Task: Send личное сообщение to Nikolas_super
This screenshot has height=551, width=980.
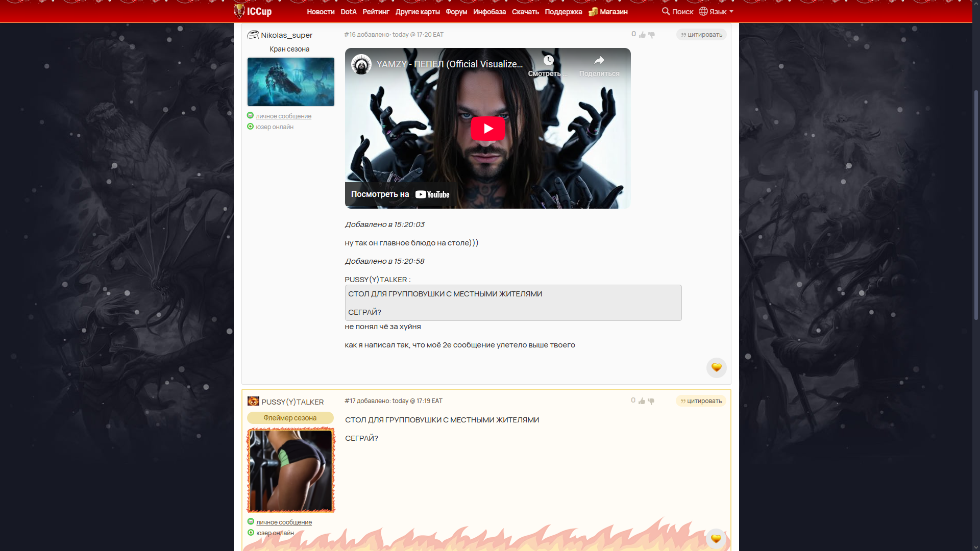Action: pos(283,116)
